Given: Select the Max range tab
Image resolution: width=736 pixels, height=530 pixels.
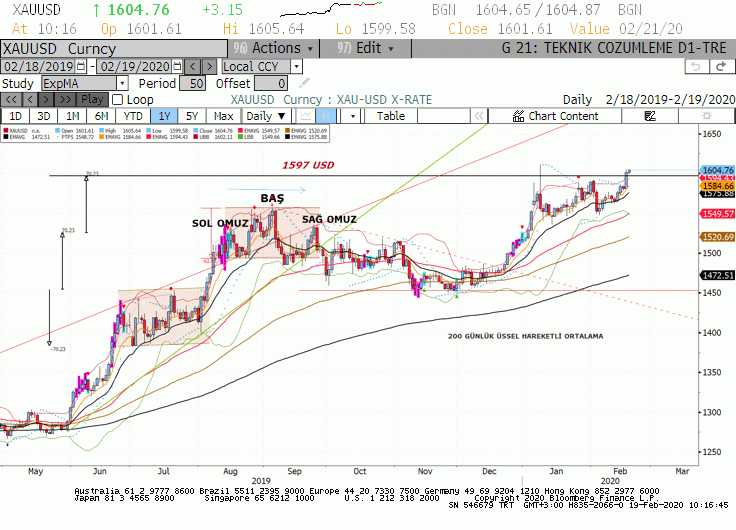Looking at the screenshot, I should pyautogui.click(x=223, y=116).
